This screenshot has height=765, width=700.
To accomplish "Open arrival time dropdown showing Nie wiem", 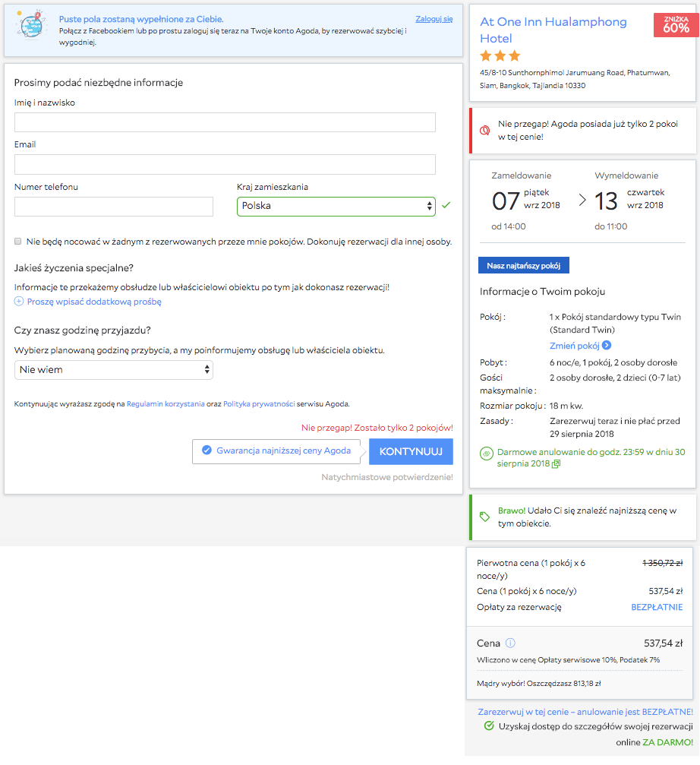I will [114, 370].
